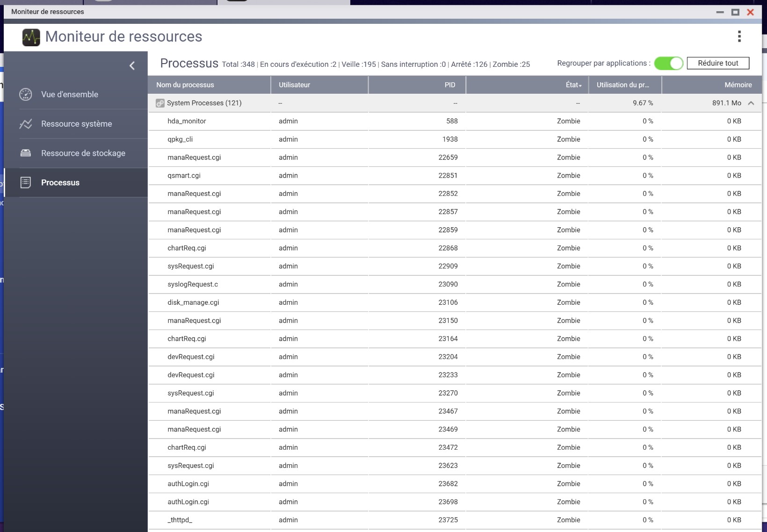Disable the Regrouper par applications toggle
This screenshot has height=532, width=767.
[x=668, y=63]
